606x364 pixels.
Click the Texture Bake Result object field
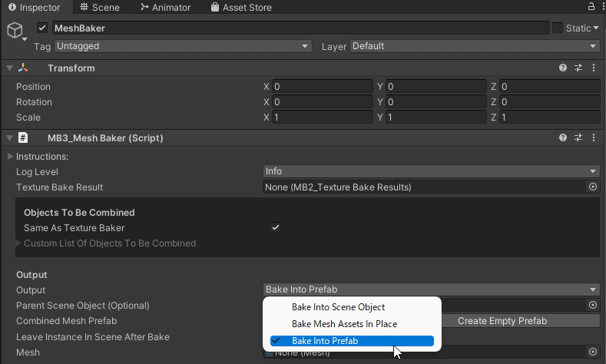[x=425, y=187]
